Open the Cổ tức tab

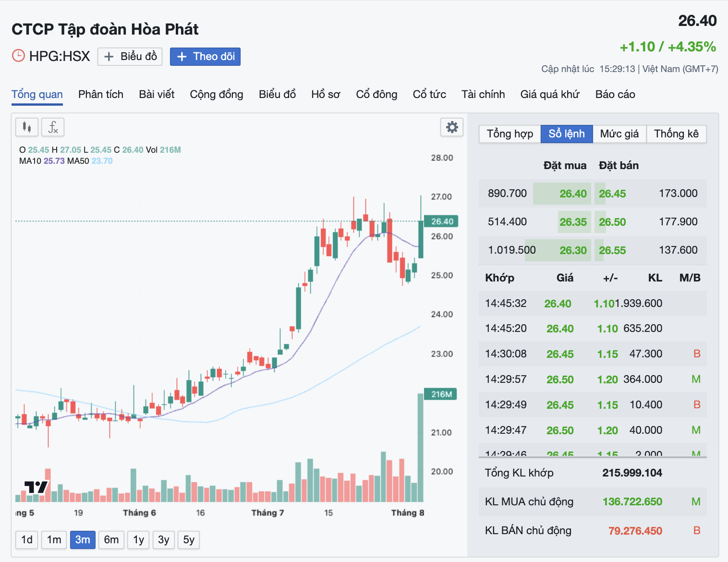point(429,95)
